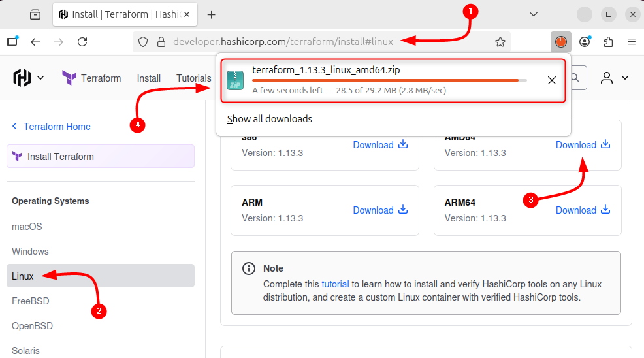The height and width of the screenshot is (358, 644).
Task: Click the Firefox downloads progress icon
Action: (560, 42)
